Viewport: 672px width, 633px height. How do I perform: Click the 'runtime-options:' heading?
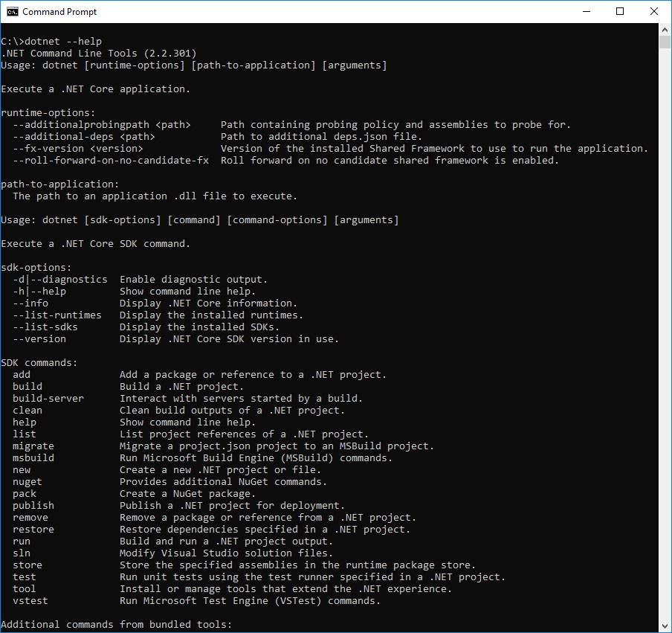coord(48,113)
